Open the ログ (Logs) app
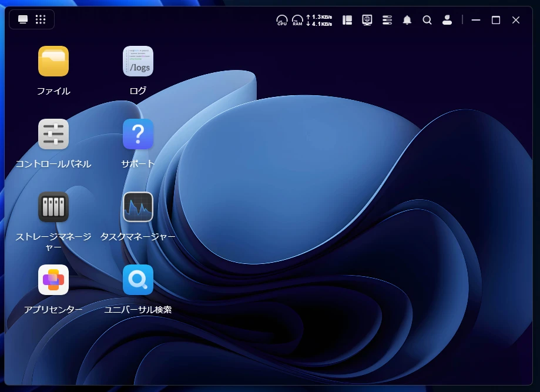 pos(138,62)
